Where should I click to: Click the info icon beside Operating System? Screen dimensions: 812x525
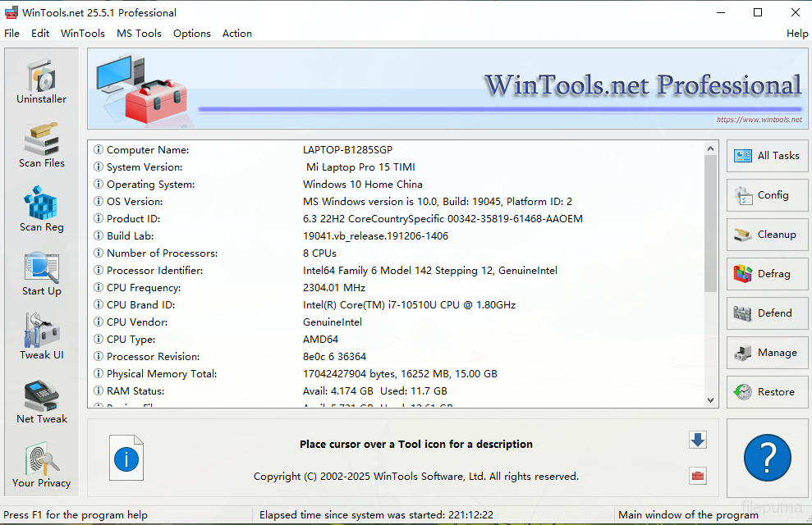coord(99,184)
